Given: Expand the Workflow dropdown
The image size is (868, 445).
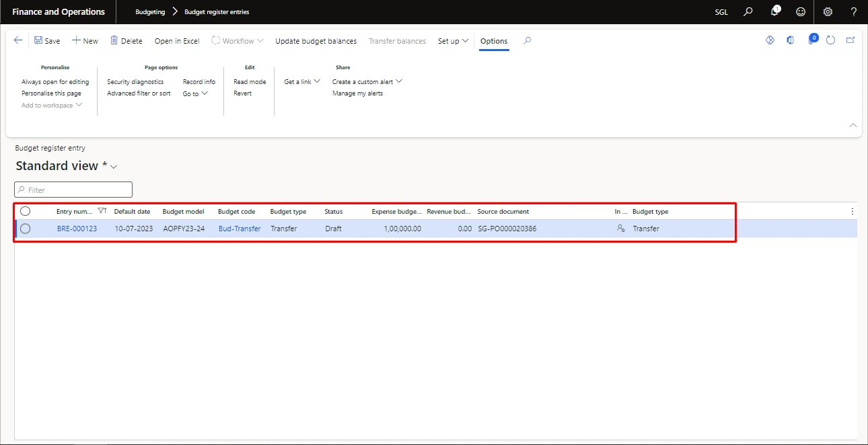Looking at the screenshot, I should click(238, 40).
